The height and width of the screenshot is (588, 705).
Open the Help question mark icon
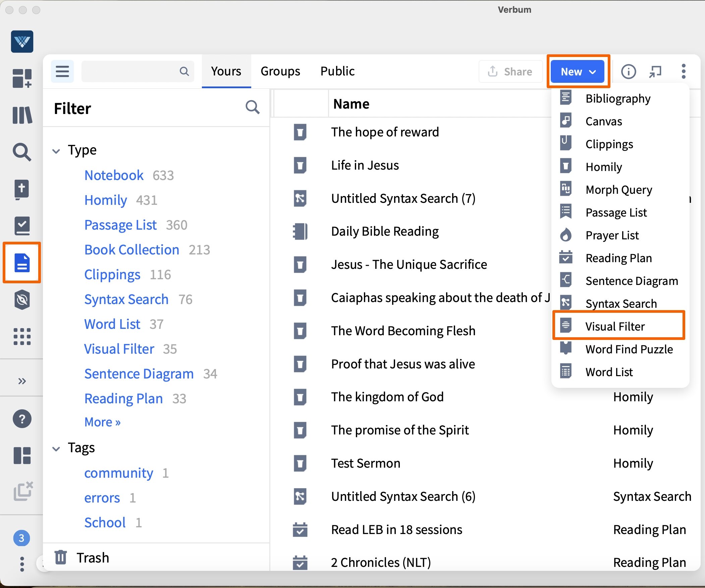coord(22,419)
